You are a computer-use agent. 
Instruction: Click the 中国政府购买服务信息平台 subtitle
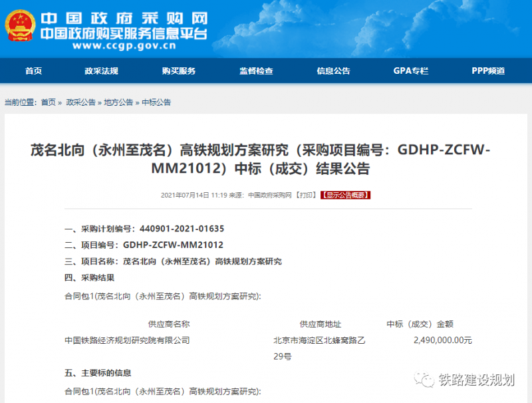pyautogui.click(x=124, y=33)
